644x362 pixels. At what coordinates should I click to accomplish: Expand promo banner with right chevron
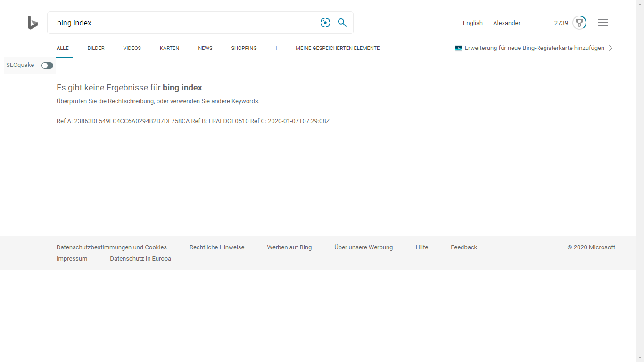pos(611,48)
